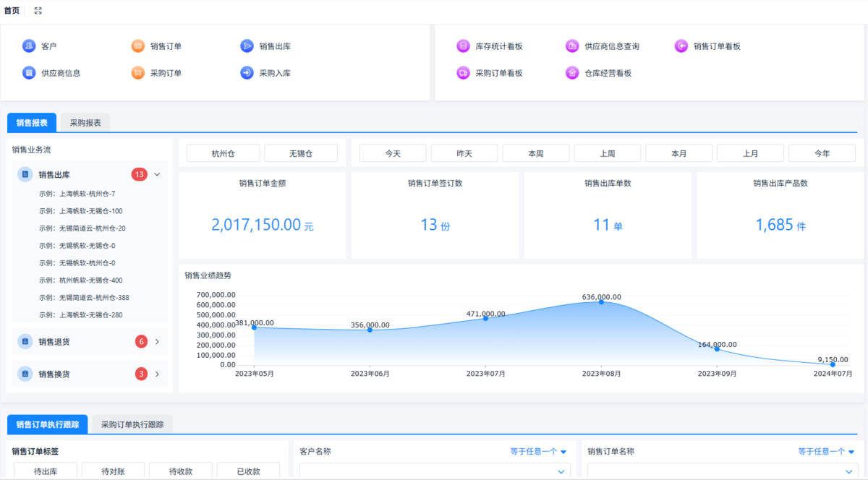Open the 采购订单看板 truck icon
Image resolution: width=868 pixels, height=480 pixels.
pos(463,73)
